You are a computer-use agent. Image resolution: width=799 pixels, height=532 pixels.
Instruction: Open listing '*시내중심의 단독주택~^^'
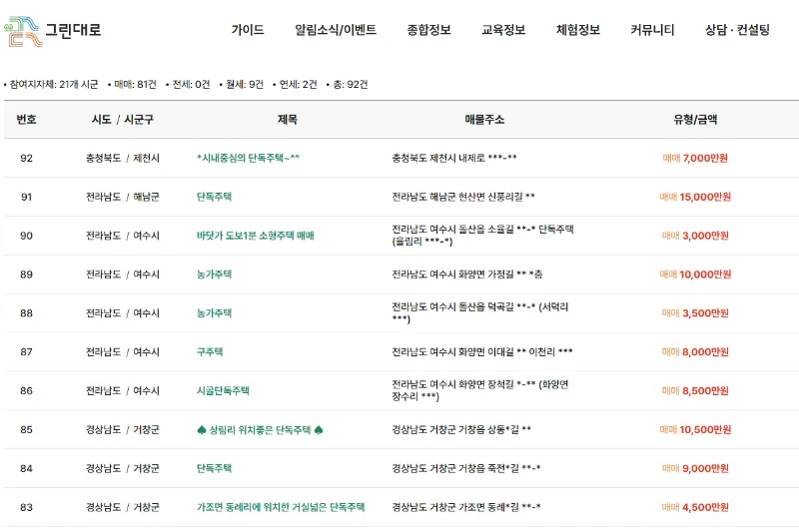[x=248, y=158]
